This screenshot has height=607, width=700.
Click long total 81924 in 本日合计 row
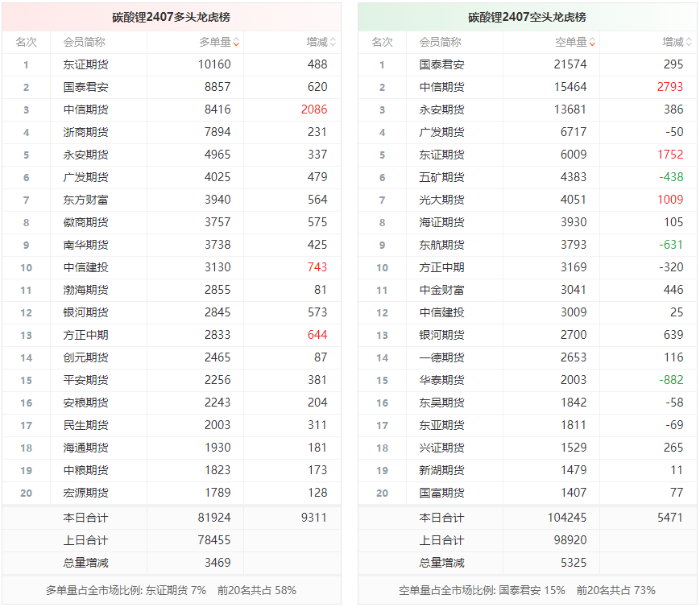[214, 518]
